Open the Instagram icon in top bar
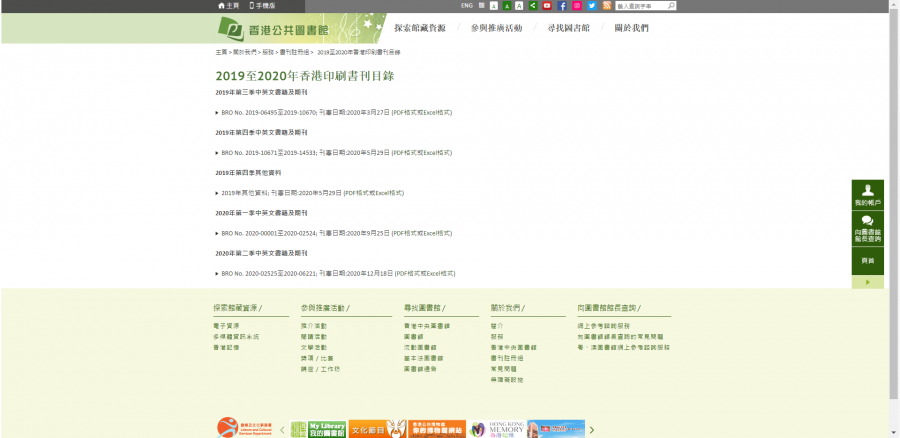This screenshot has width=900, height=438. pos(577,6)
